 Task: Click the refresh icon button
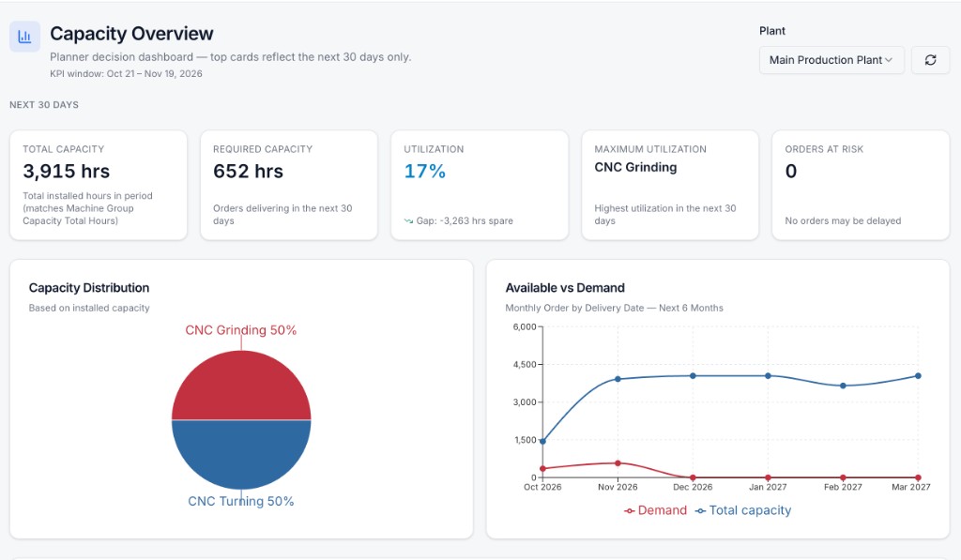(x=930, y=60)
